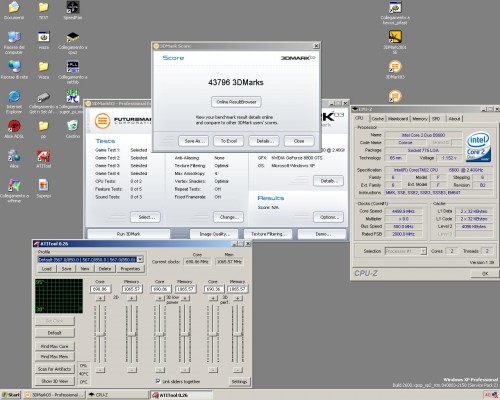Viewport: 500px width, 400px height.
Task: Click Find Max Core in ATITool
Action: [55, 346]
